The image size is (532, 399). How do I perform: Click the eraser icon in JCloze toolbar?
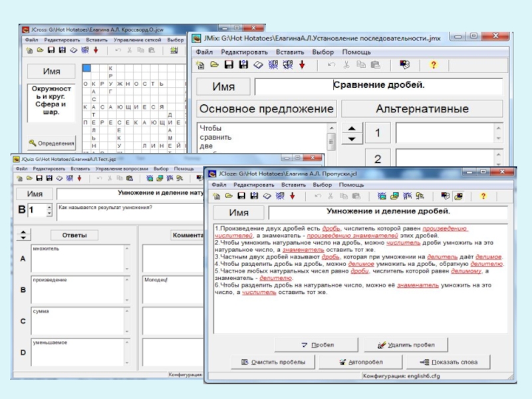267,196
